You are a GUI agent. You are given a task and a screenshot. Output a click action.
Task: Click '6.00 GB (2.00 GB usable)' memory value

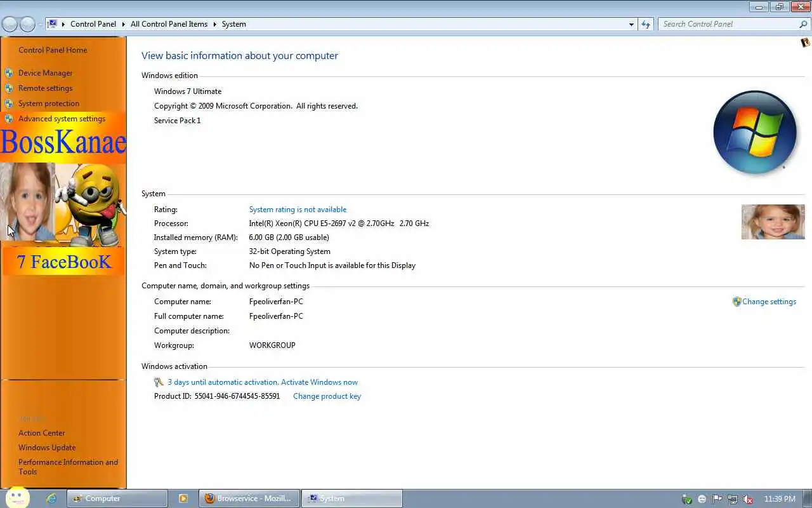(289, 237)
